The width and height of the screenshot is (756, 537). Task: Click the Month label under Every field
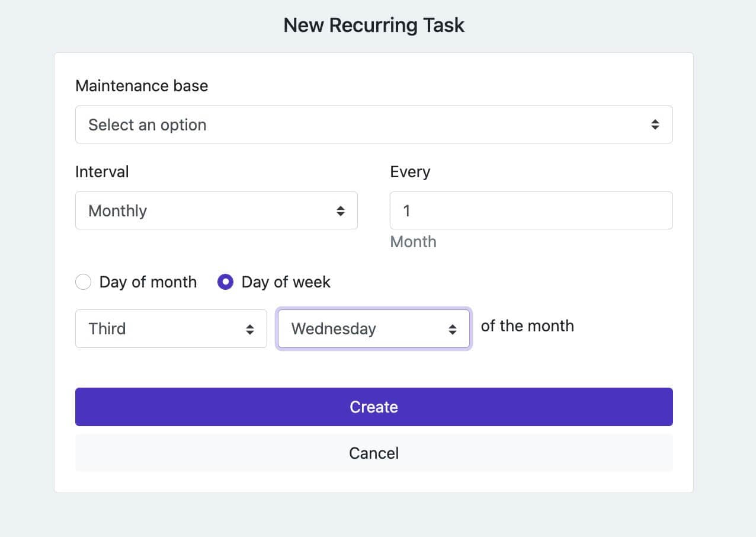click(413, 241)
